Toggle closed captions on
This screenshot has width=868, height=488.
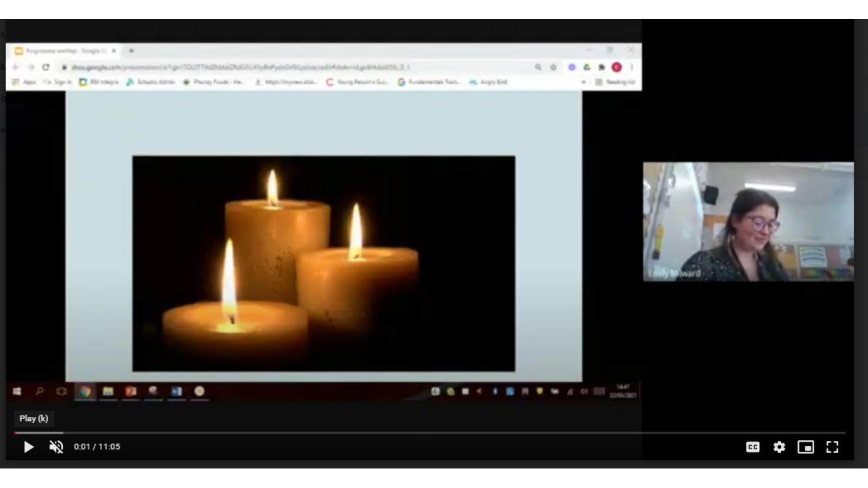click(752, 447)
